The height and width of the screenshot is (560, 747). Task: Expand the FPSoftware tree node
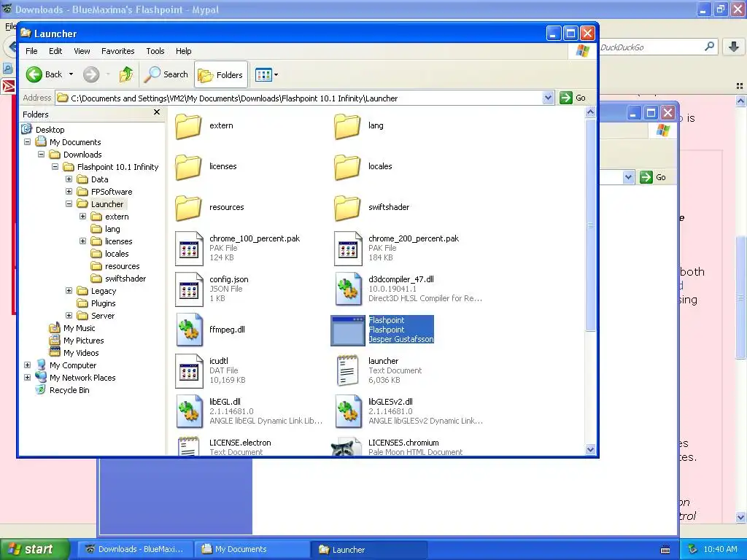coord(69,192)
